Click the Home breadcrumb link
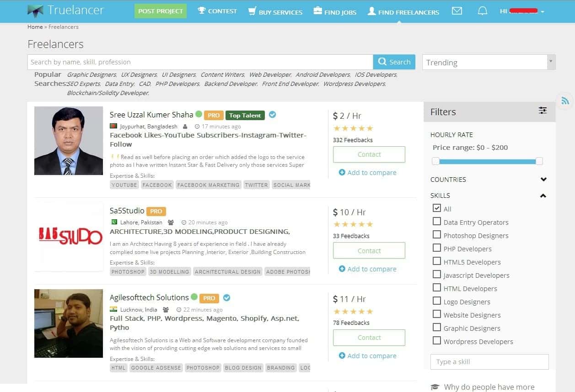The image size is (575, 392). click(x=35, y=27)
